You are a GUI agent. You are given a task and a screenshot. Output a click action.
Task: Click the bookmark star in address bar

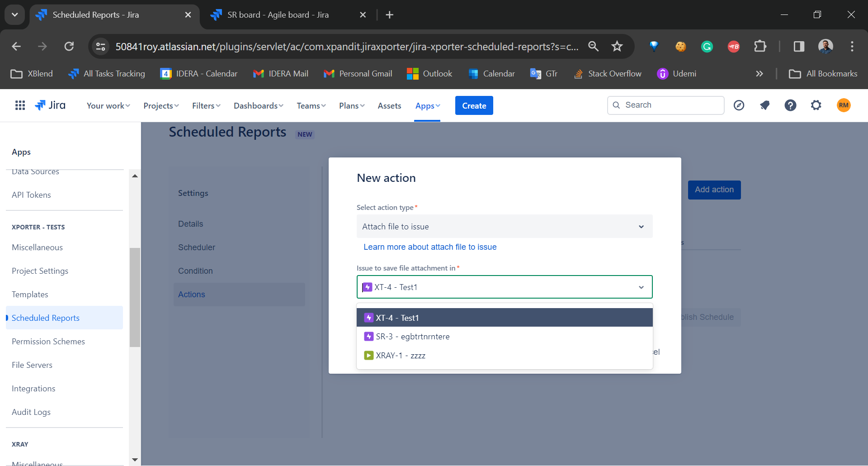pyautogui.click(x=617, y=46)
